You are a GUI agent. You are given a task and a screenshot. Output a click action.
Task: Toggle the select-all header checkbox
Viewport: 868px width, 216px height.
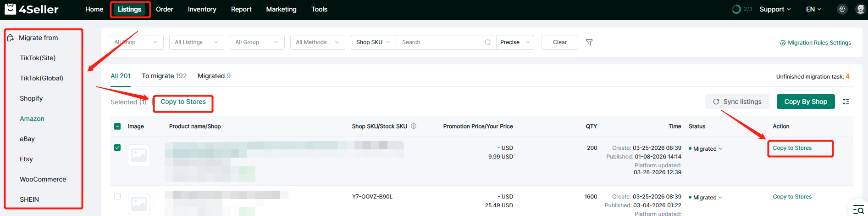click(x=117, y=126)
